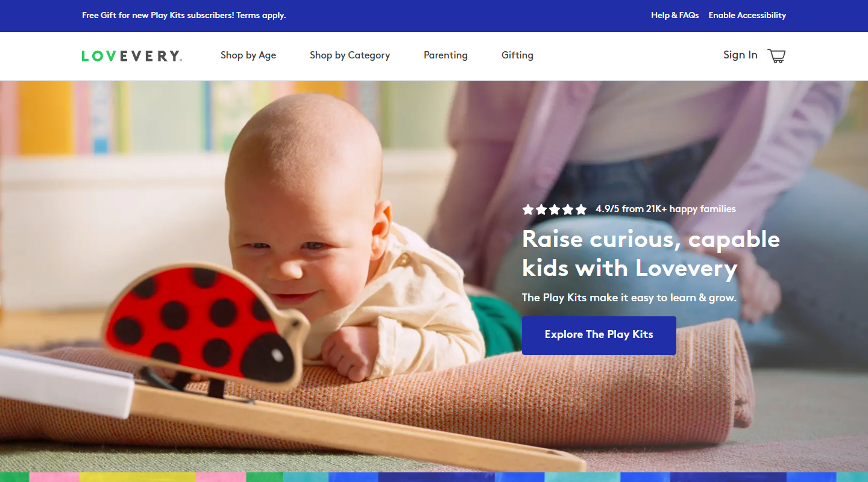The height and width of the screenshot is (482, 868).
Task: Click The Play Kits make it easy text
Action: click(629, 298)
